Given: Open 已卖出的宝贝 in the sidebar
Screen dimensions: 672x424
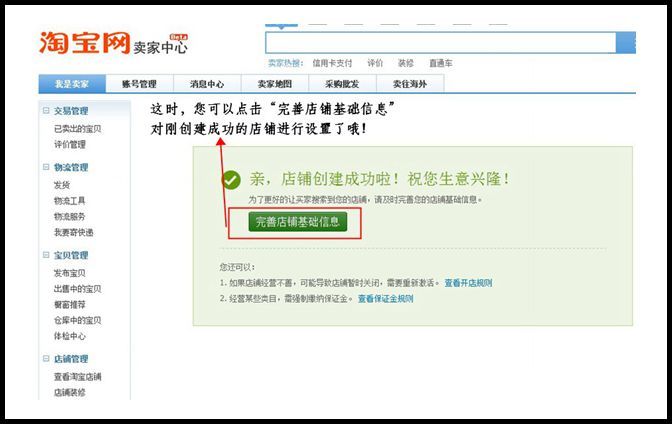Looking at the screenshot, I should [x=77, y=128].
